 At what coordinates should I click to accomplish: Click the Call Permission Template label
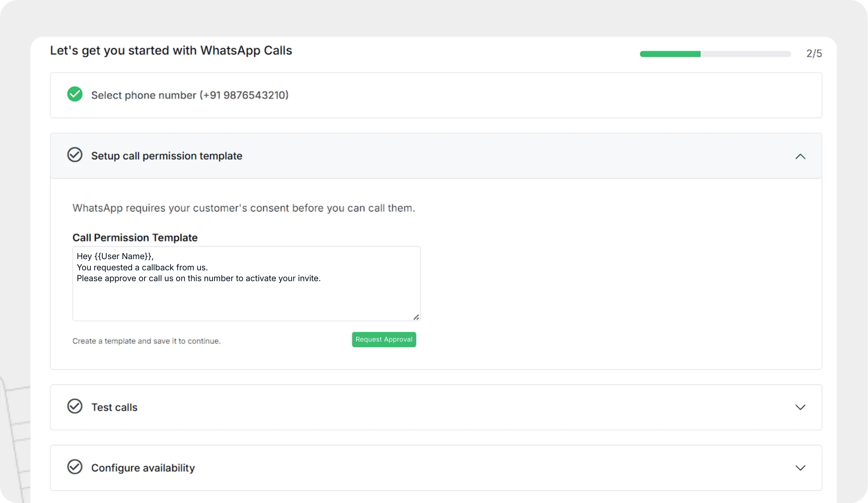coord(135,237)
